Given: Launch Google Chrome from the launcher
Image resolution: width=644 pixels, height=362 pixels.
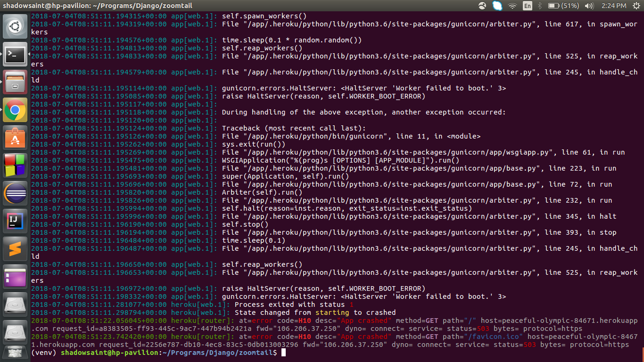Looking at the screenshot, I should tap(15, 110).
